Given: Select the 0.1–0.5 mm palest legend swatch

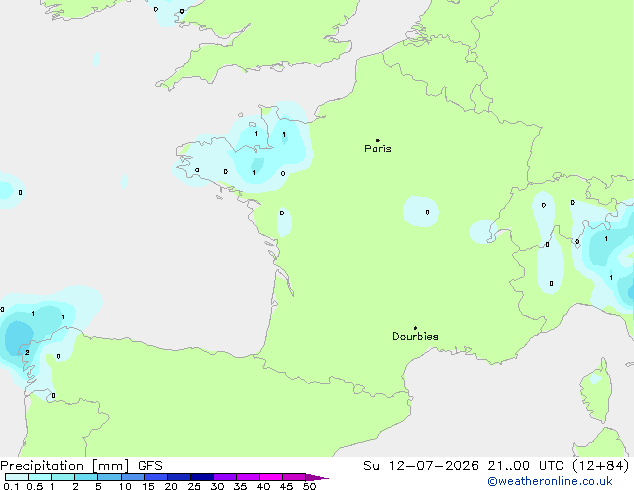Looking at the screenshot, I should (17, 477).
